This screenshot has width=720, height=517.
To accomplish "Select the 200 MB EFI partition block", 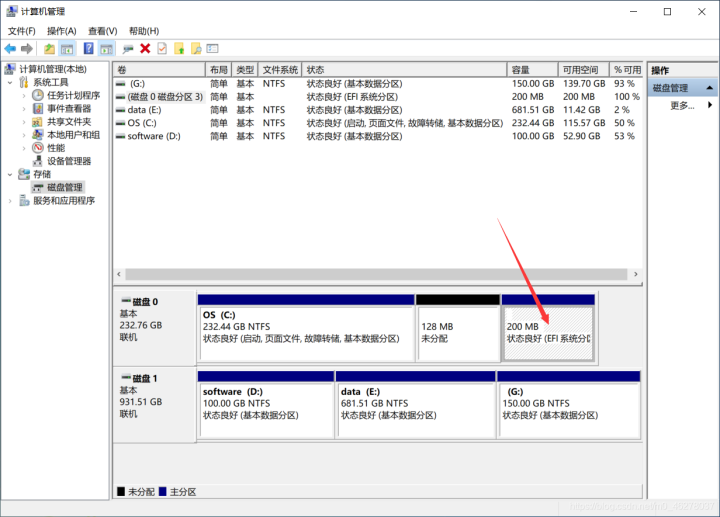I will tap(548, 328).
